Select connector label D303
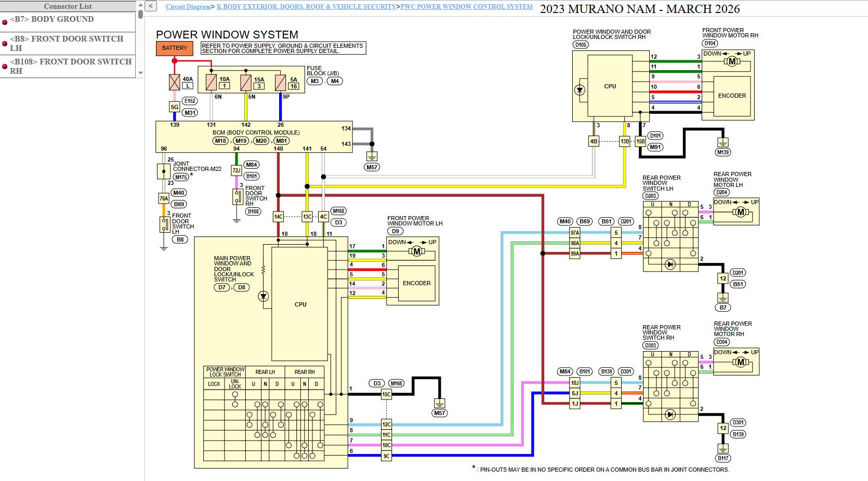The image size is (868, 481). pos(651,345)
